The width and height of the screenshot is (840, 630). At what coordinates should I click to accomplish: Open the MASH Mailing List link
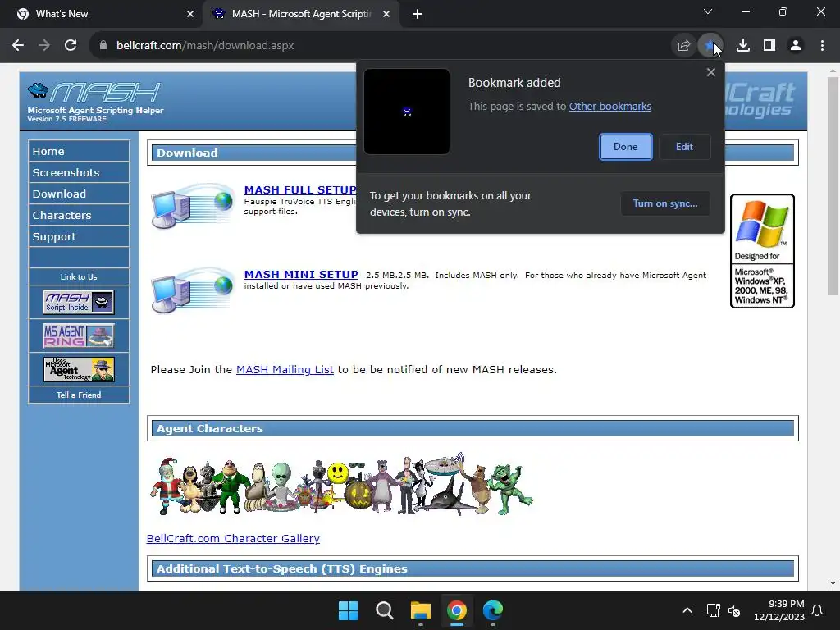tap(285, 370)
